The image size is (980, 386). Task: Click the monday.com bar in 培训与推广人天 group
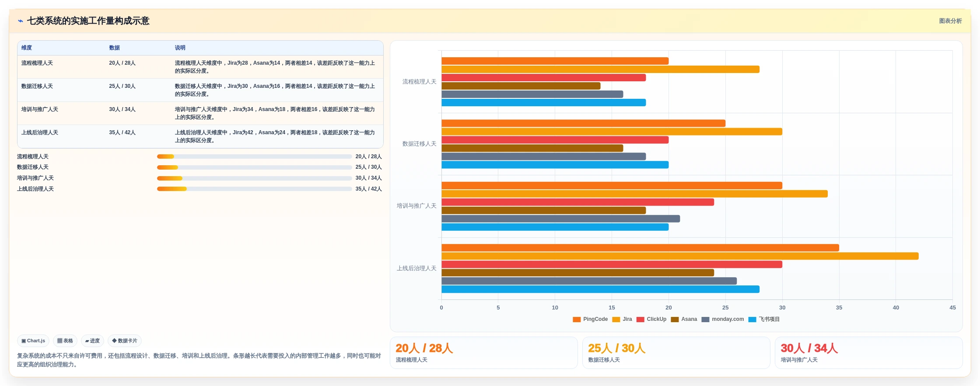click(561, 219)
